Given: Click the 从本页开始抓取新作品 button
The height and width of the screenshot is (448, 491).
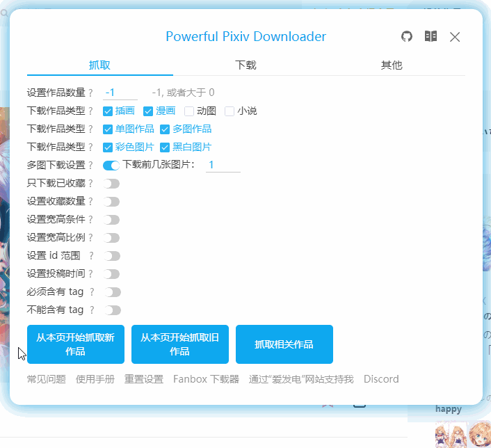Looking at the screenshot, I should (76, 344).
